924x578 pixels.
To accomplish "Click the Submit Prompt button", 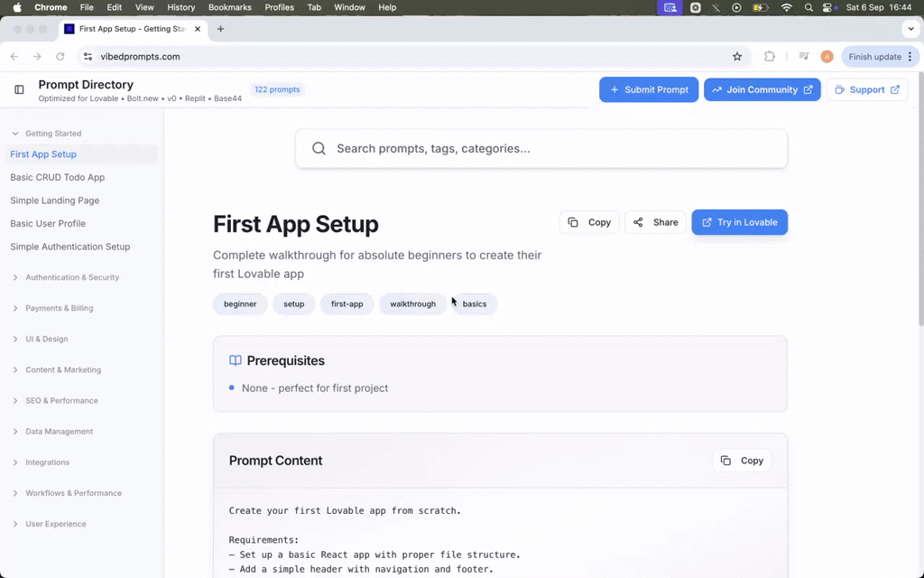I will click(649, 89).
